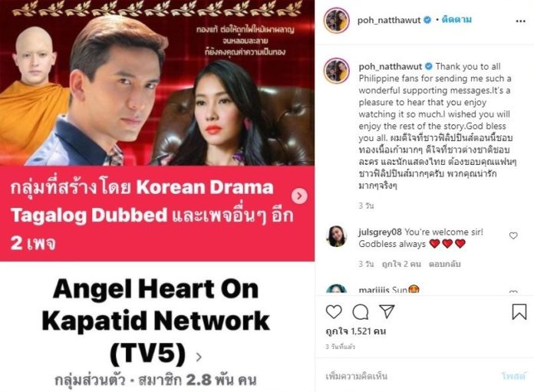
Task: Like the post with the heart icon
Action: pos(334,311)
